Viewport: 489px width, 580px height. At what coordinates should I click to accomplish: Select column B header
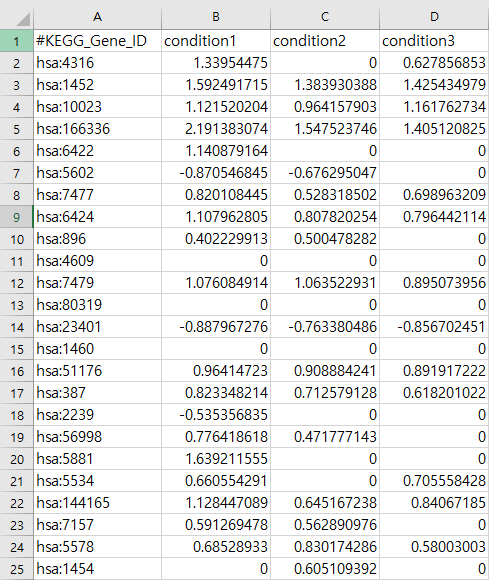216,17
